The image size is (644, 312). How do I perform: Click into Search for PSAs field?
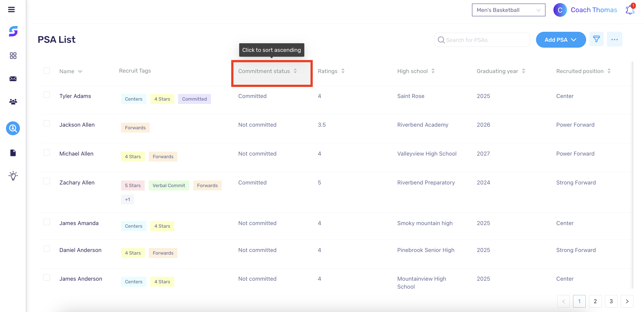482,40
